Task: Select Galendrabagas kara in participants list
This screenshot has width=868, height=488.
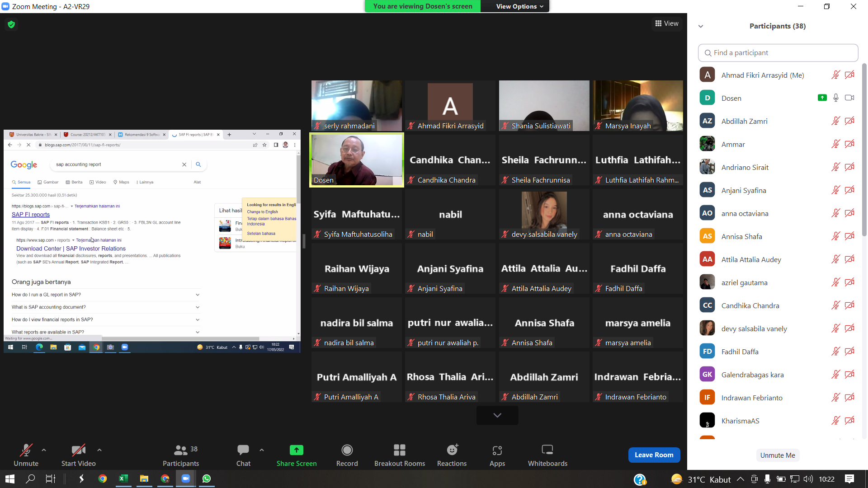Action: click(x=778, y=375)
